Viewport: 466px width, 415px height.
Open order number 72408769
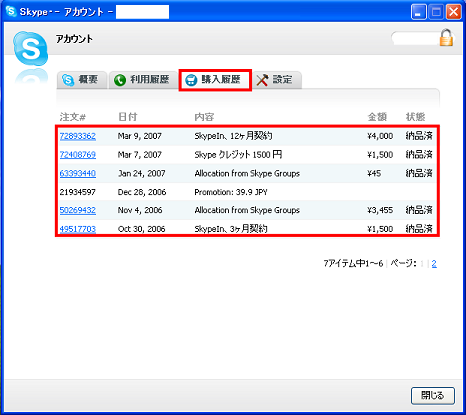click(x=78, y=155)
